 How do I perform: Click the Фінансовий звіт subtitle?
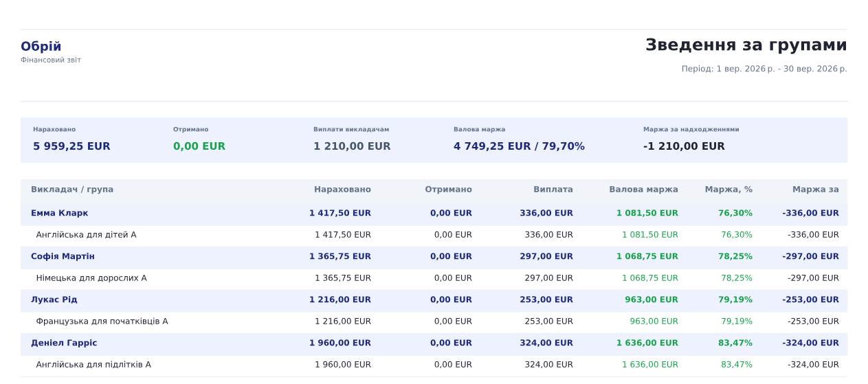click(x=51, y=60)
